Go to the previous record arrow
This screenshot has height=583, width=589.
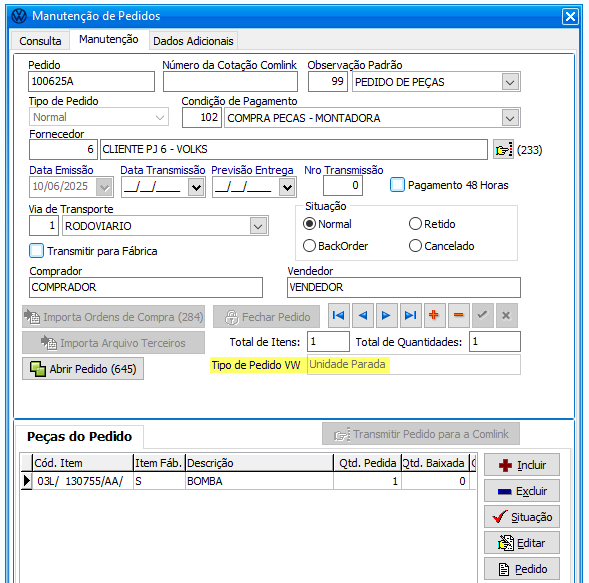click(363, 316)
